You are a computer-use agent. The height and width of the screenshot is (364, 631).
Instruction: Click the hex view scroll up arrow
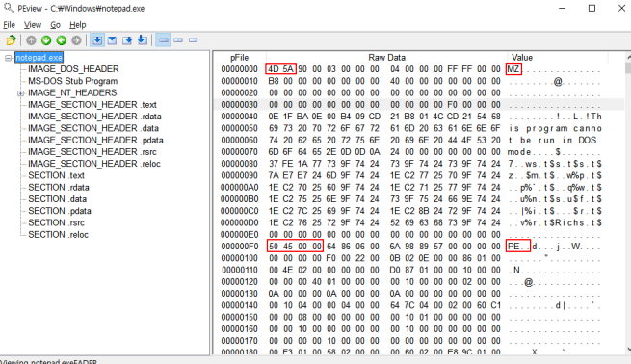(x=628, y=56)
